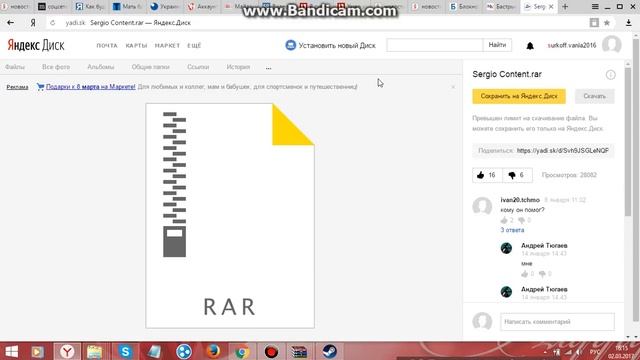The height and width of the screenshot is (360, 640).
Task: Focus the Yandex search field
Action: pyautogui.click(x=435, y=45)
